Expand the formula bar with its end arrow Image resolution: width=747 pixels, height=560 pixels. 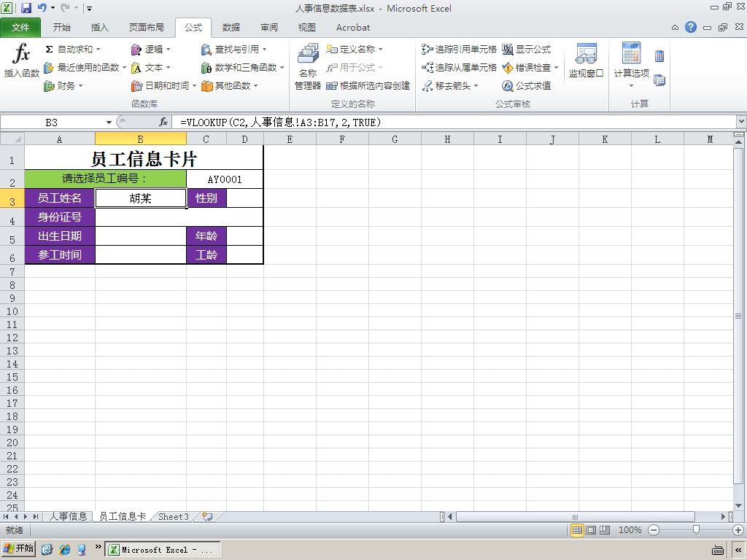pos(741,122)
